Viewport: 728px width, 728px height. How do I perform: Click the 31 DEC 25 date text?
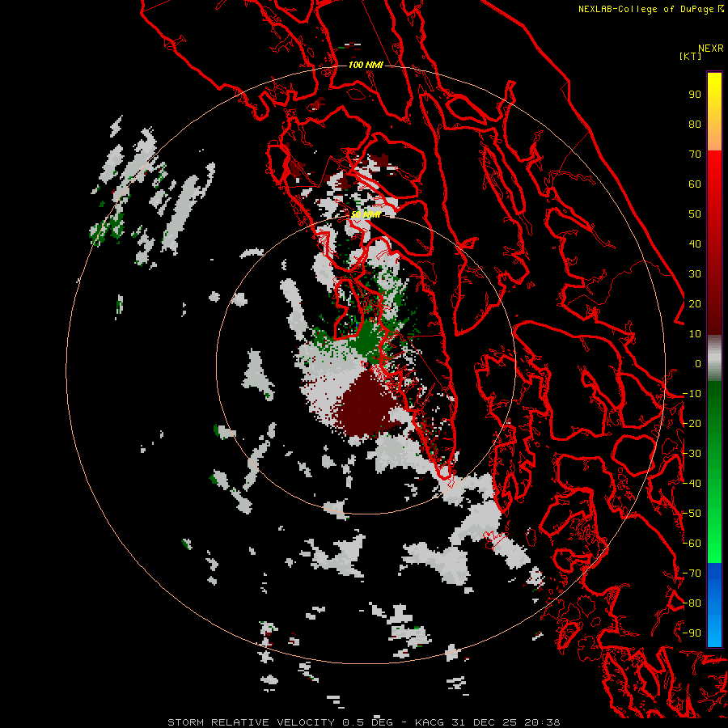coord(485,722)
